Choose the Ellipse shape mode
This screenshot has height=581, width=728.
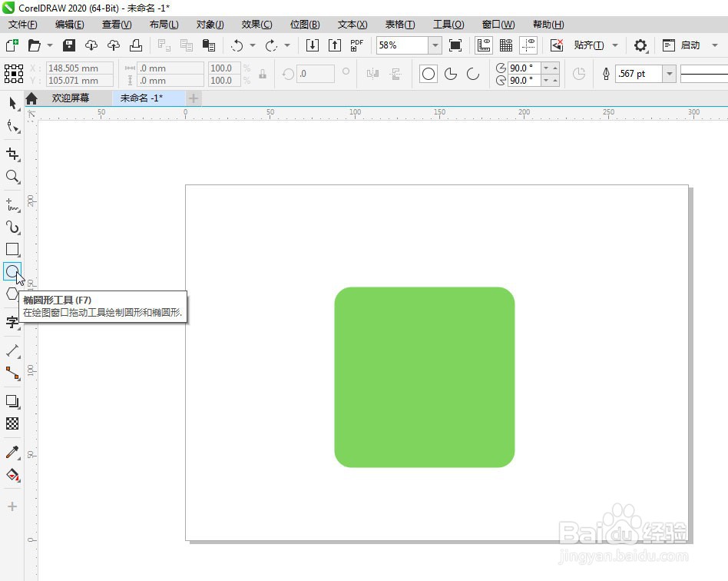pyautogui.click(x=429, y=74)
